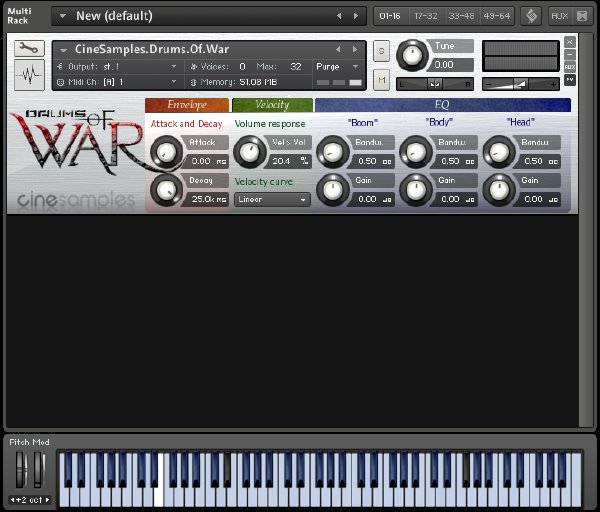Open the Velocity curve Linear dropdown
This screenshot has height=512, width=600.
(x=272, y=199)
